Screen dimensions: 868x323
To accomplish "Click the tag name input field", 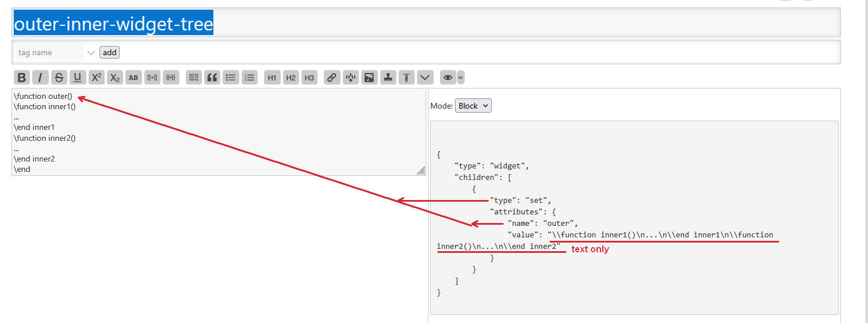I will tap(49, 53).
